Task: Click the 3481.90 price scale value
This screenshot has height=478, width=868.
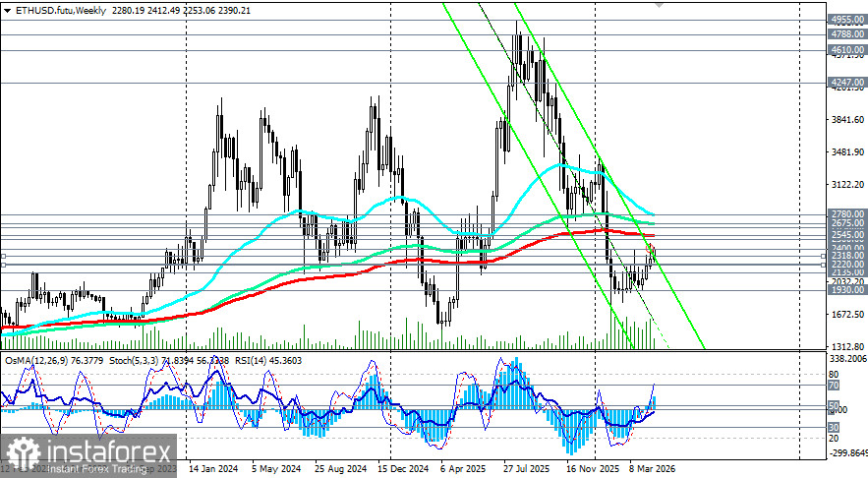Action: pyautogui.click(x=847, y=151)
